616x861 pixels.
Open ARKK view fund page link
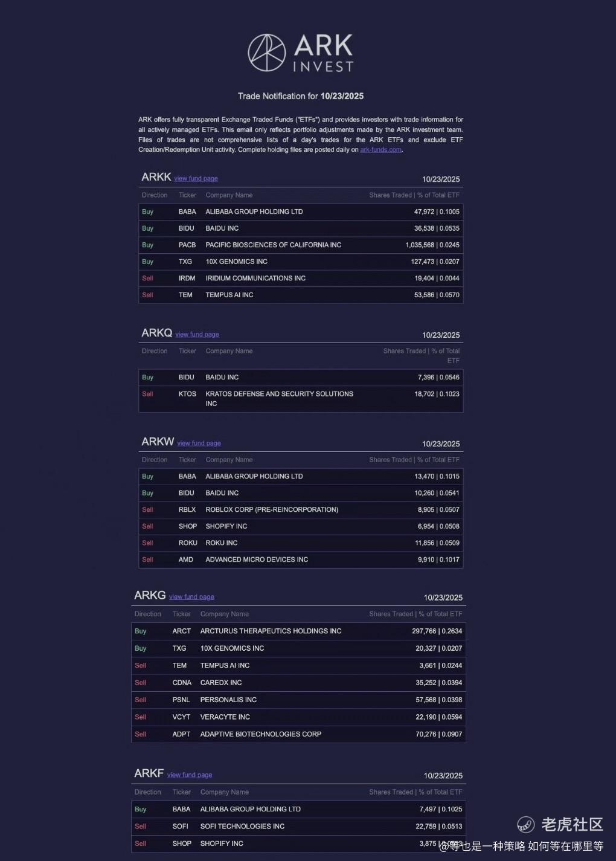[196, 179]
